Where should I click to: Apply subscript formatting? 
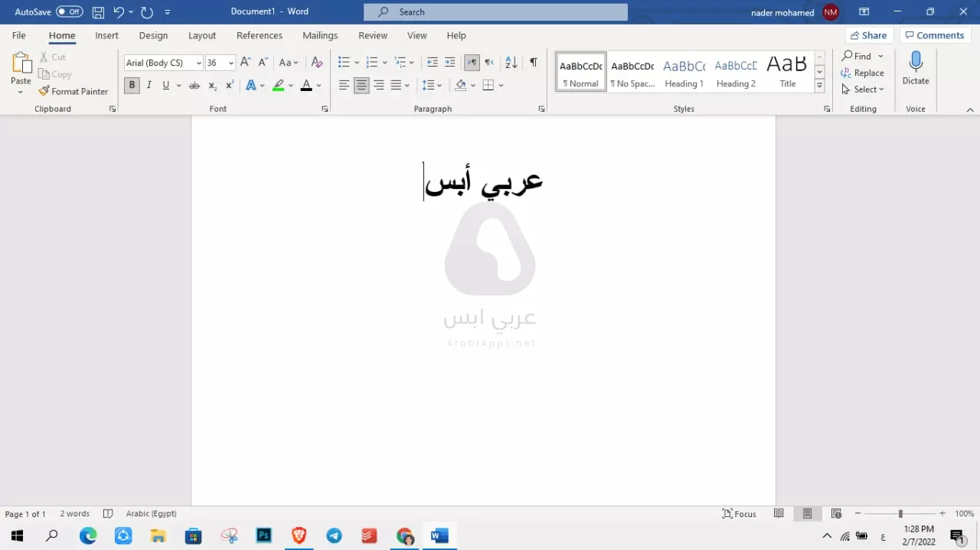point(212,85)
